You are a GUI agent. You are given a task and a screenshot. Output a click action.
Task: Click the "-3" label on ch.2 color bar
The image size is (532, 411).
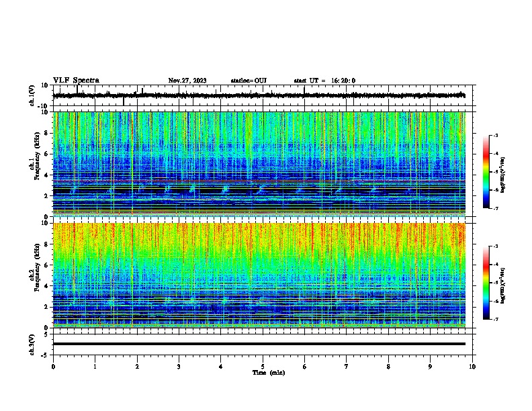[496, 246]
